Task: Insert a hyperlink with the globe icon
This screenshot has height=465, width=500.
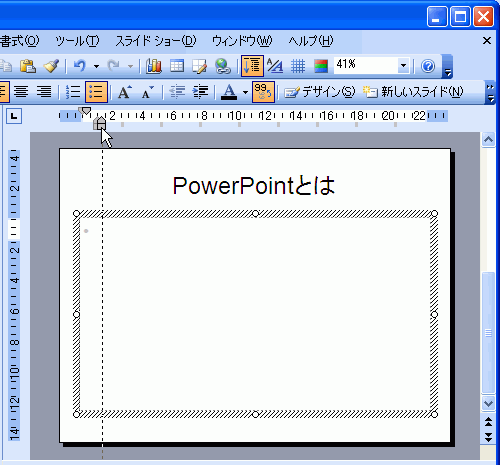Action: coord(223,66)
